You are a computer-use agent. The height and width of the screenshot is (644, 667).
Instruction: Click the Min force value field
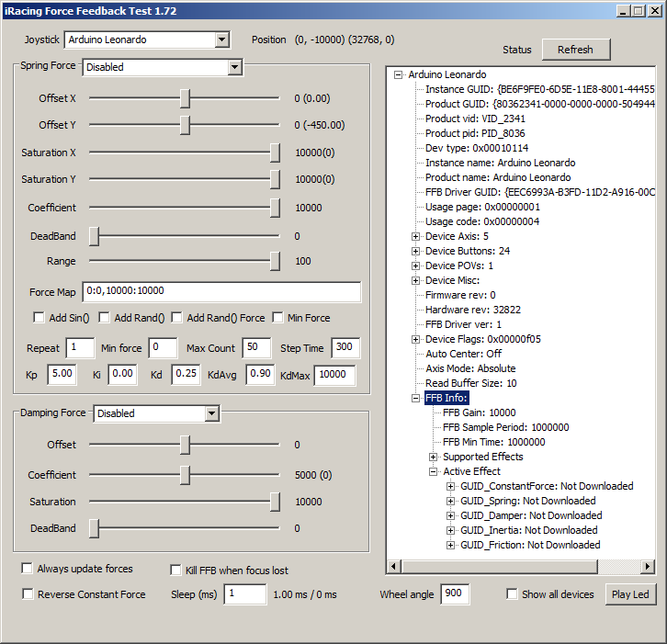point(163,348)
